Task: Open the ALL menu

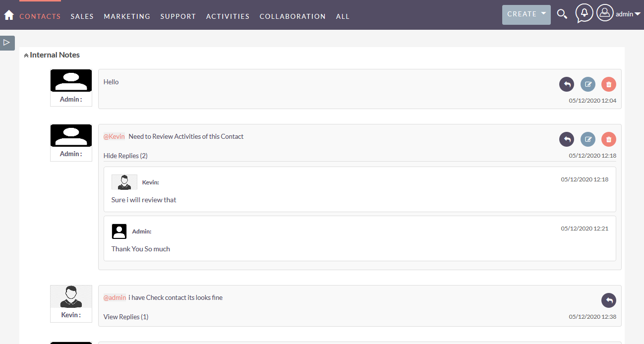Action: click(343, 16)
